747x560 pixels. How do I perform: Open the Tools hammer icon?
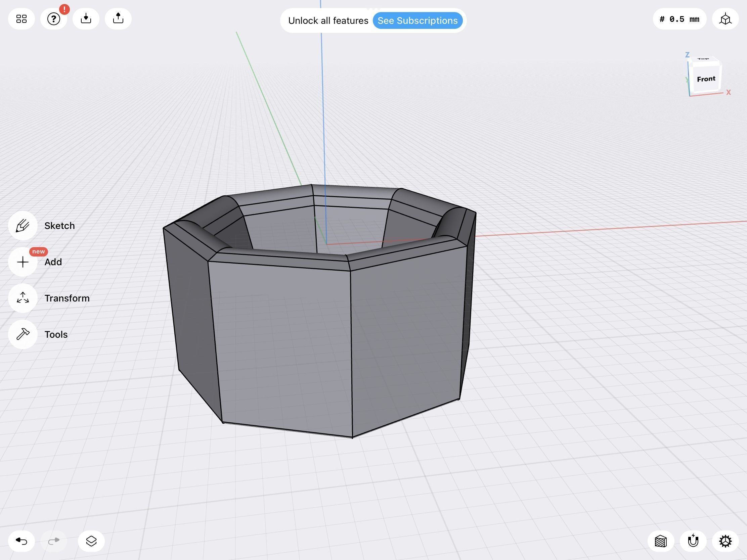tap(23, 334)
